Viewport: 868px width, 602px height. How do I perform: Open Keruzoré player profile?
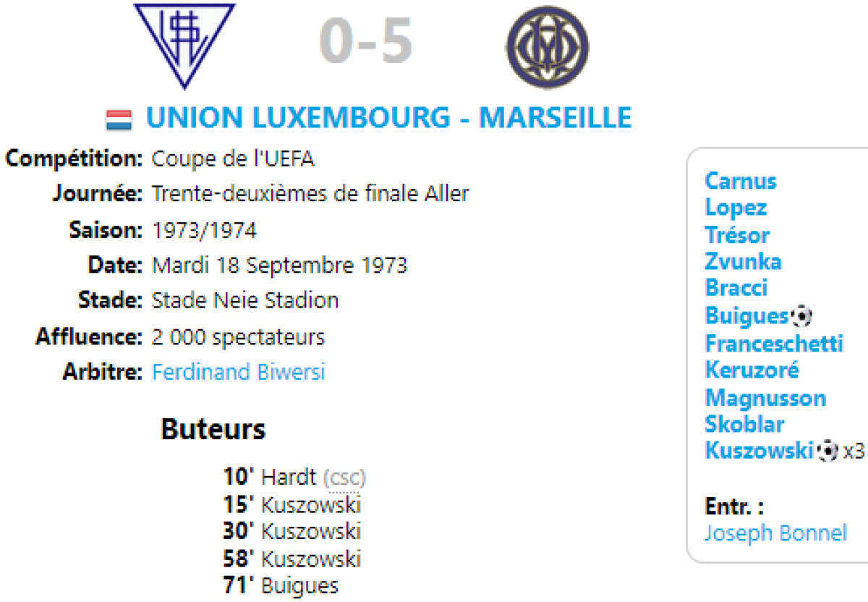tap(752, 370)
